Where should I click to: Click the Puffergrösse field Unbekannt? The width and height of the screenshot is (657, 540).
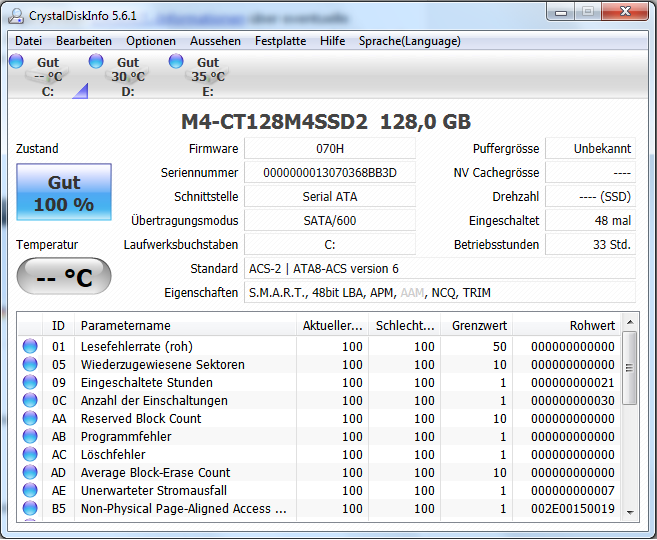(590, 149)
